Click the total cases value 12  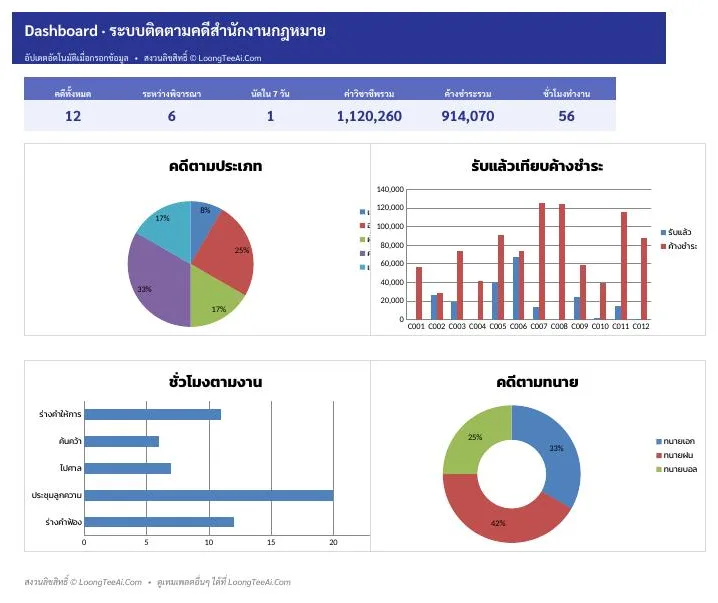73,116
